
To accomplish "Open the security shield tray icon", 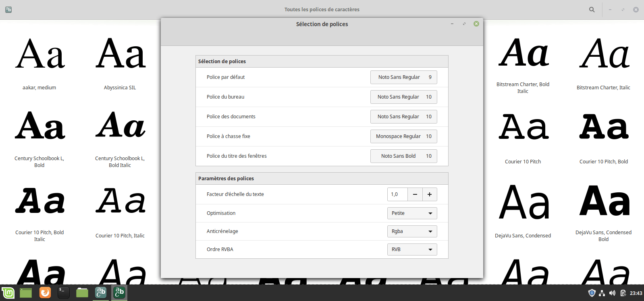I will click(x=592, y=293).
